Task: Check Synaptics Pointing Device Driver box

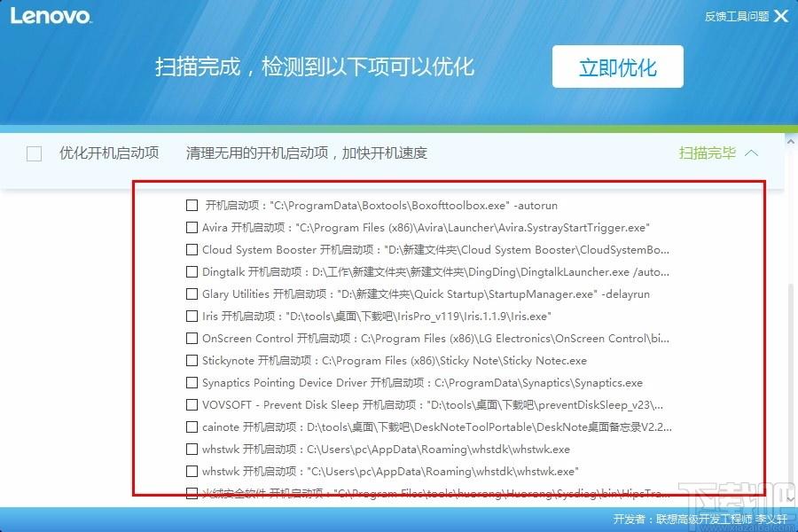Action: pyautogui.click(x=192, y=382)
